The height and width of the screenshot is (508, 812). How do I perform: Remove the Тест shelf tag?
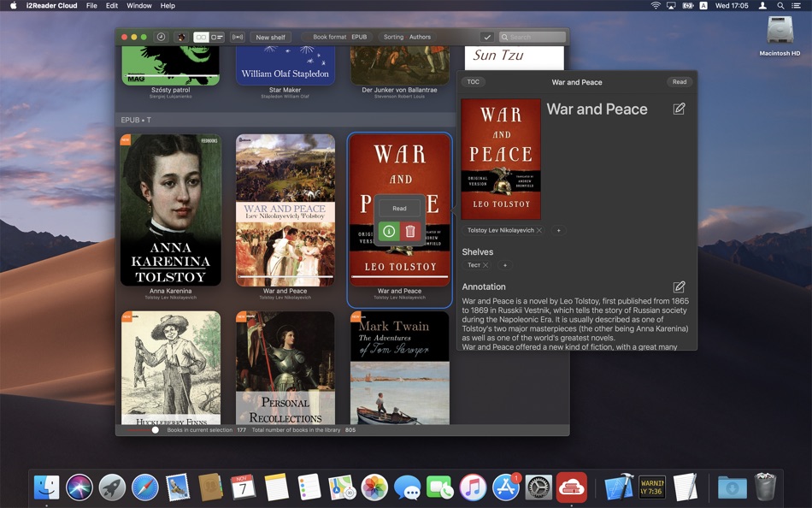pos(485,265)
